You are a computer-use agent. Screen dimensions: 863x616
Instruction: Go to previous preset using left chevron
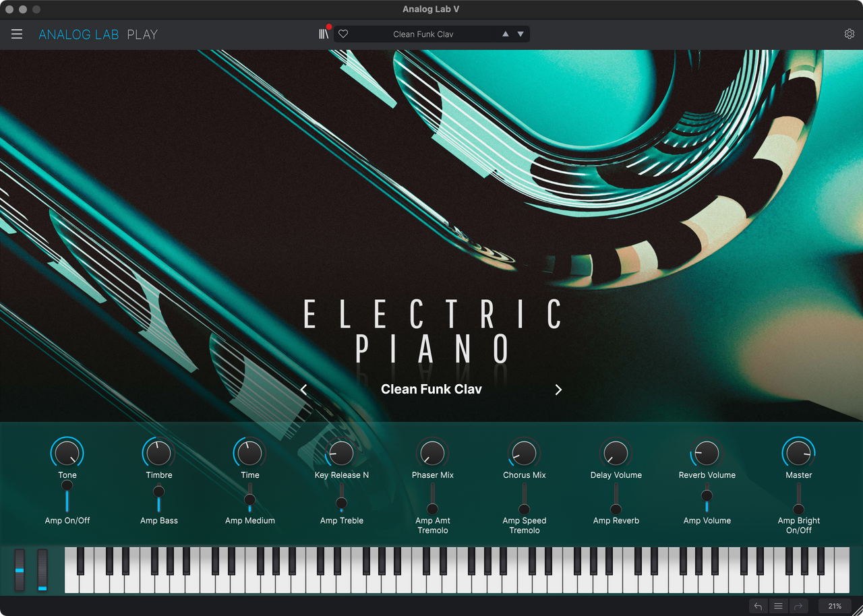tap(304, 390)
